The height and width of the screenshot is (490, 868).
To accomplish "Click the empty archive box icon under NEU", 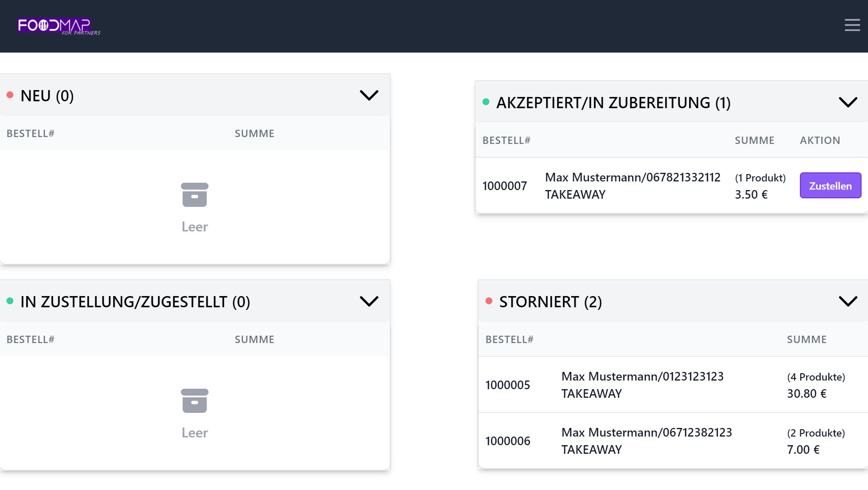I will 195,195.
